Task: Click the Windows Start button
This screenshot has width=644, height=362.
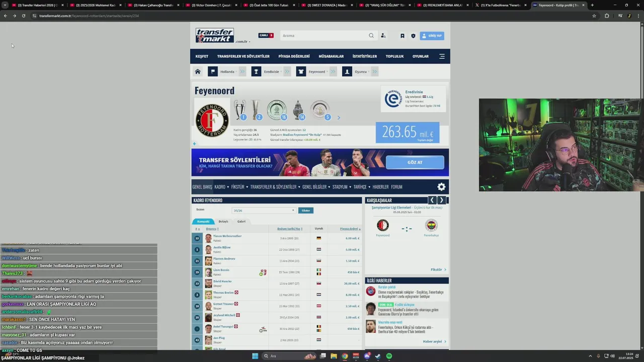Action: (x=255, y=356)
